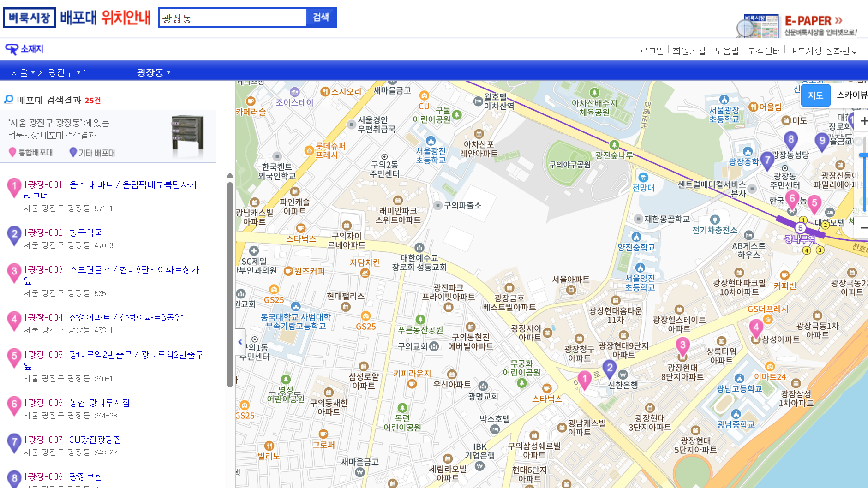Click purple map marker 9
The width and height of the screenshot is (868, 488).
coord(821,141)
